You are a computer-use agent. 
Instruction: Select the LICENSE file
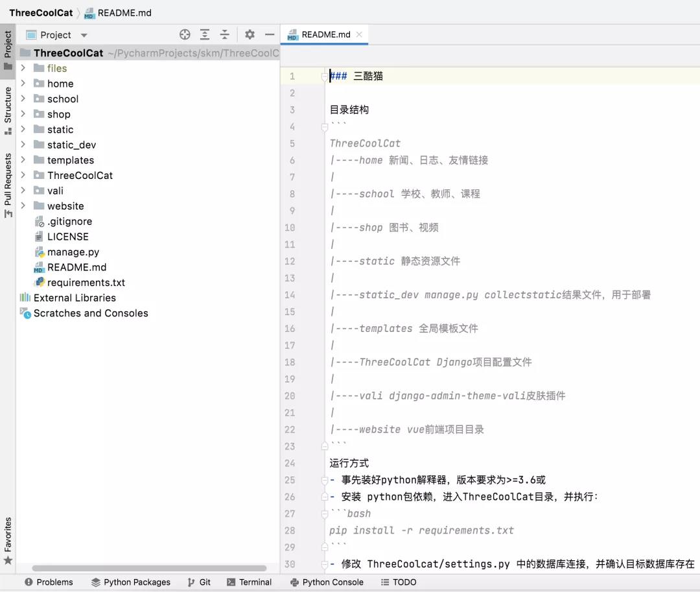coord(68,237)
